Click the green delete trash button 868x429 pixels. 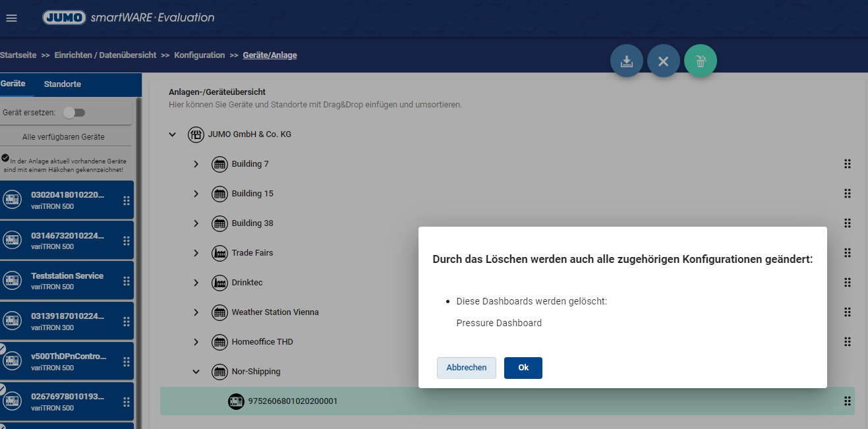[700, 61]
